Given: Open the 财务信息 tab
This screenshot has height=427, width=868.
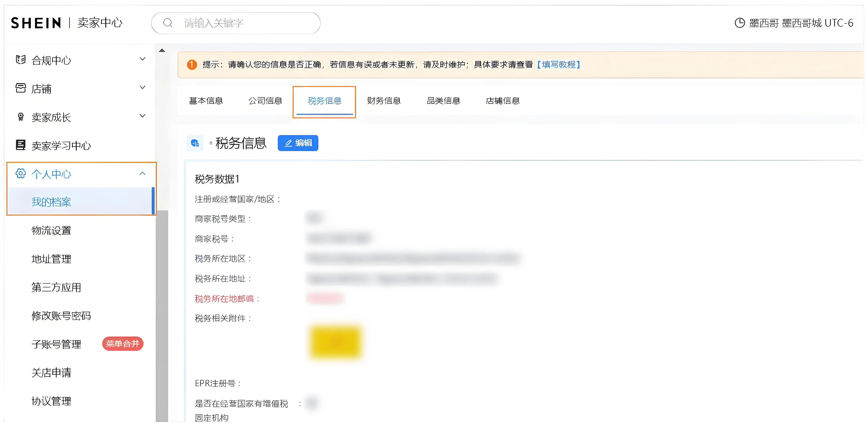Looking at the screenshot, I should coord(384,101).
